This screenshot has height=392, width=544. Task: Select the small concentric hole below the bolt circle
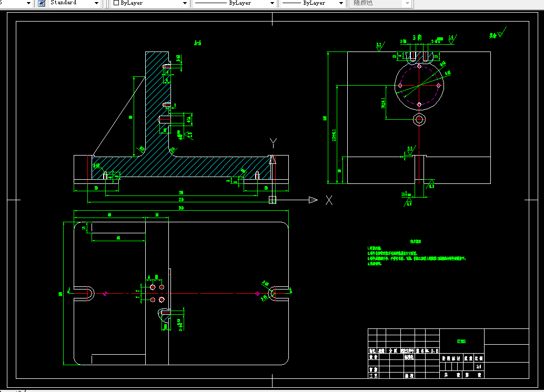(x=419, y=120)
